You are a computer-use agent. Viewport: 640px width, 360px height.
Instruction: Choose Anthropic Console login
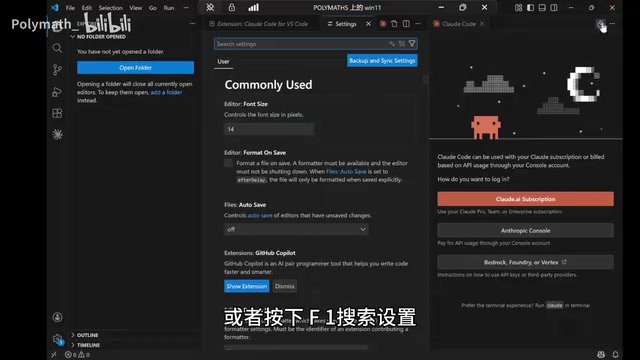525,231
